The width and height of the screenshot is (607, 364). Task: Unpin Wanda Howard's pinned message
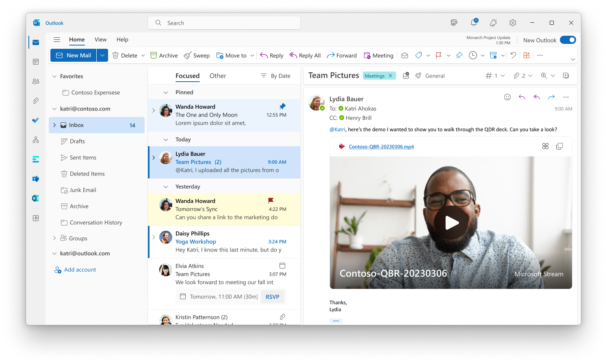(282, 106)
